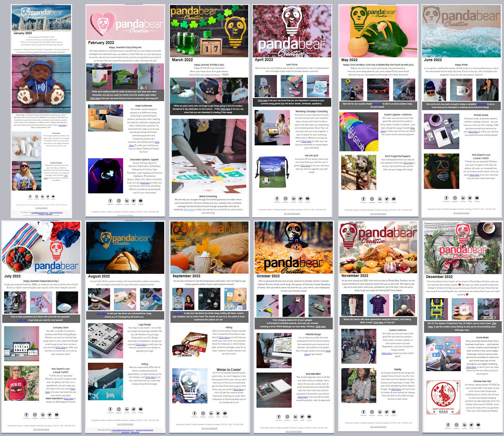
Task: Select the 70th Anniversary t-shirt image in June
Action: tap(442, 171)
